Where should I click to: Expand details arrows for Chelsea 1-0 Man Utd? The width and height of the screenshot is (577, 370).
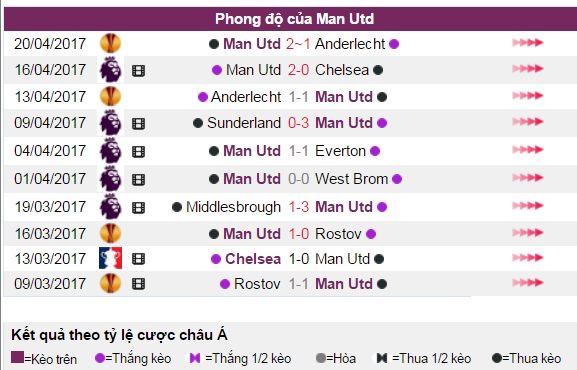528,258
